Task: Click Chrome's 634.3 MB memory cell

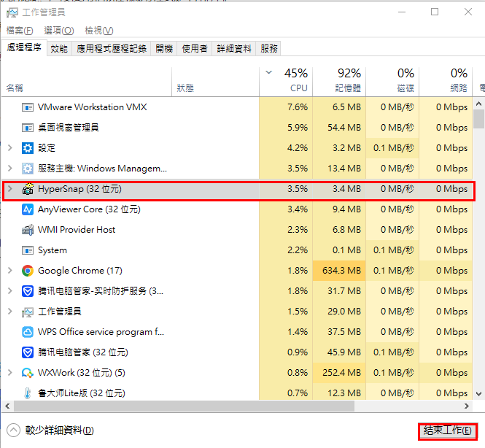Action: [339, 271]
